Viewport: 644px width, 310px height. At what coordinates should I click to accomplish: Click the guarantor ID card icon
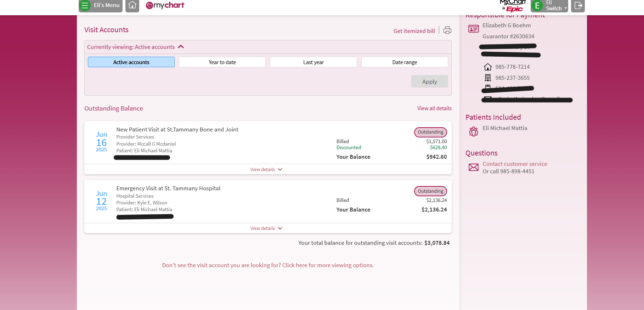[x=473, y=29]
